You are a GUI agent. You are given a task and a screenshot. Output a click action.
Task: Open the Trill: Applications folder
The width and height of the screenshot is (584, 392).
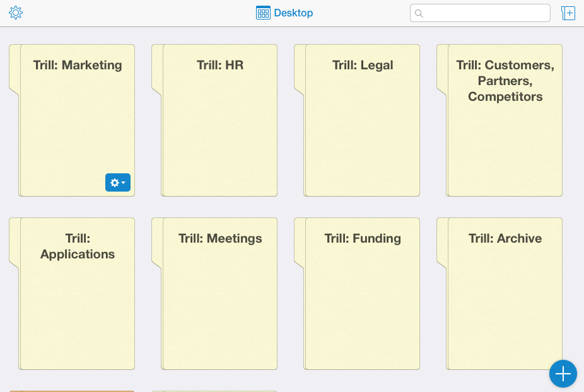coord(72,294)
